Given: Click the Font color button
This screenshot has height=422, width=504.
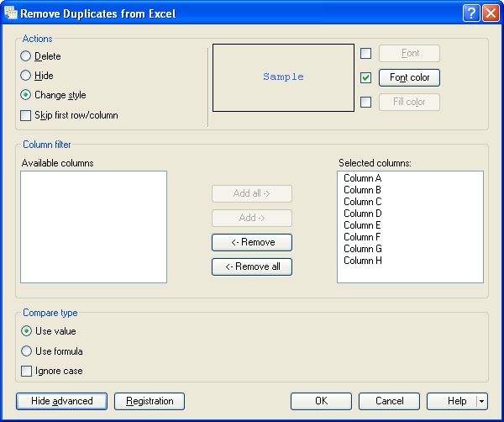Looking at the screenshot, I should tap(409, 78).
